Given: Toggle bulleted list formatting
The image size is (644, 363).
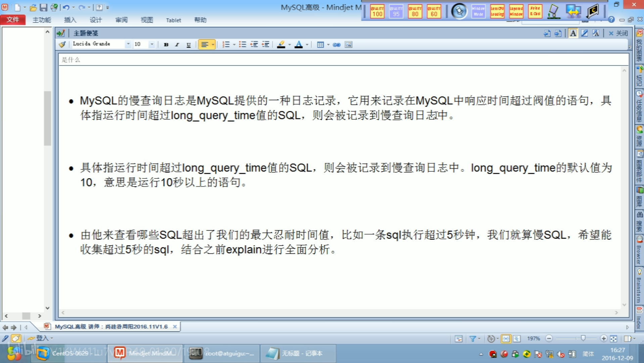Looking at the screenshot, I should tap(242, 44).
